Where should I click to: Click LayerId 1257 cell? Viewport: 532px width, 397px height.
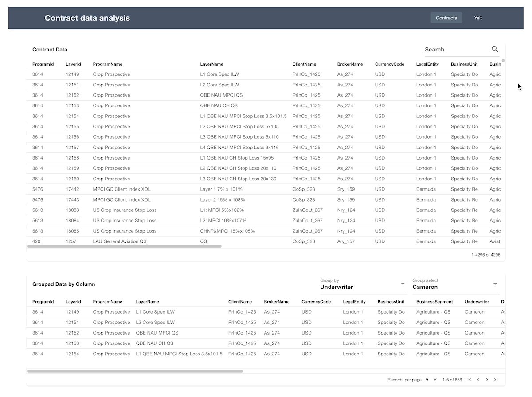click(x=71, y=241)
